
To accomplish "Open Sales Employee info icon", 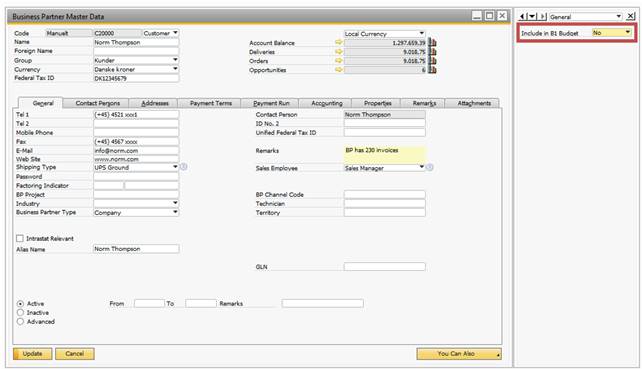I will pyautogui.click(x=430, y=167).
